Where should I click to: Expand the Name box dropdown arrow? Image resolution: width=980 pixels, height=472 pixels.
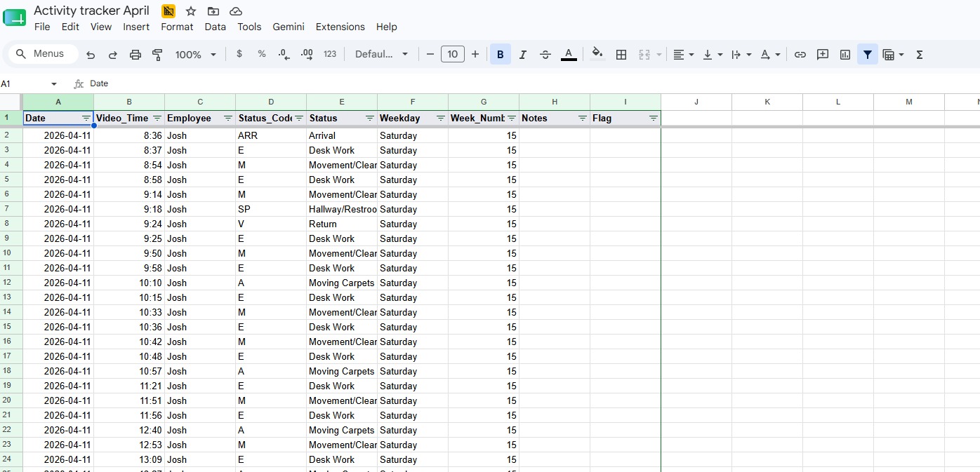55,84
